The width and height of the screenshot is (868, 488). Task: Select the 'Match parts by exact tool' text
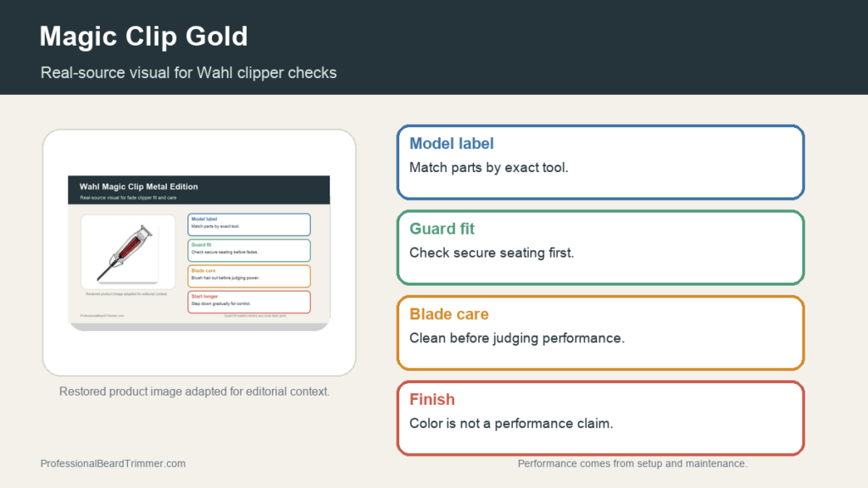click(489, 168)
